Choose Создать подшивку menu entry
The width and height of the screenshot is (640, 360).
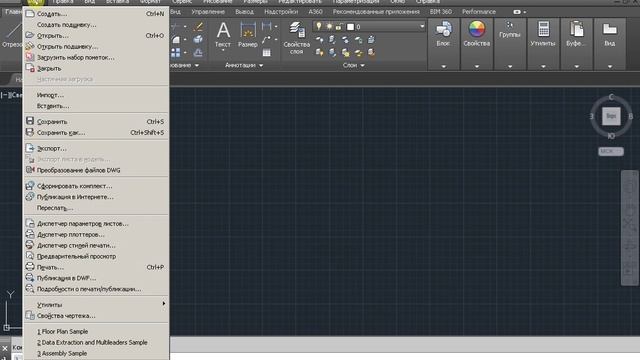pyautogui.click(x=96, y=25)
